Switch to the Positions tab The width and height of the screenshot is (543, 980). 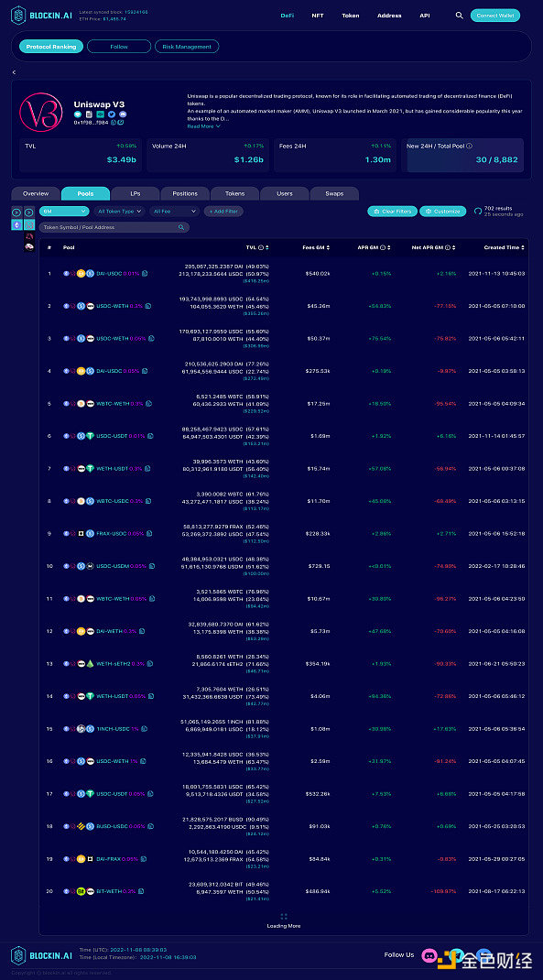click(185, 194)
